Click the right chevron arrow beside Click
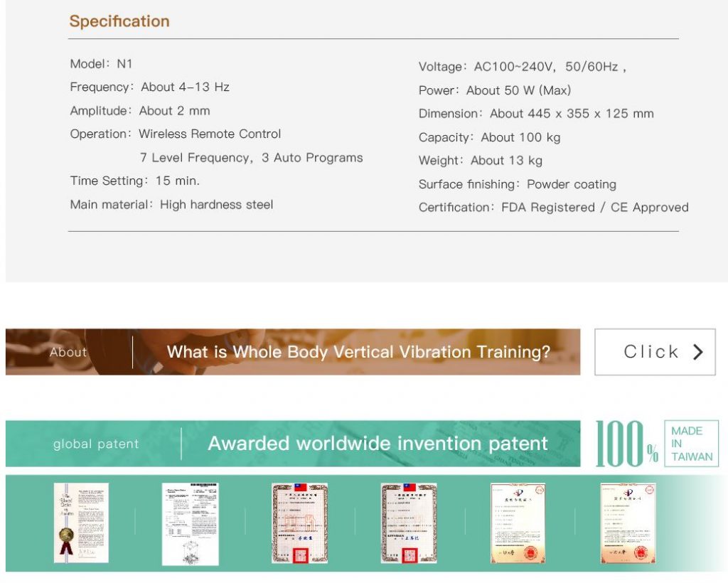This screenshot has height=583, width=728. coord(697,352)
